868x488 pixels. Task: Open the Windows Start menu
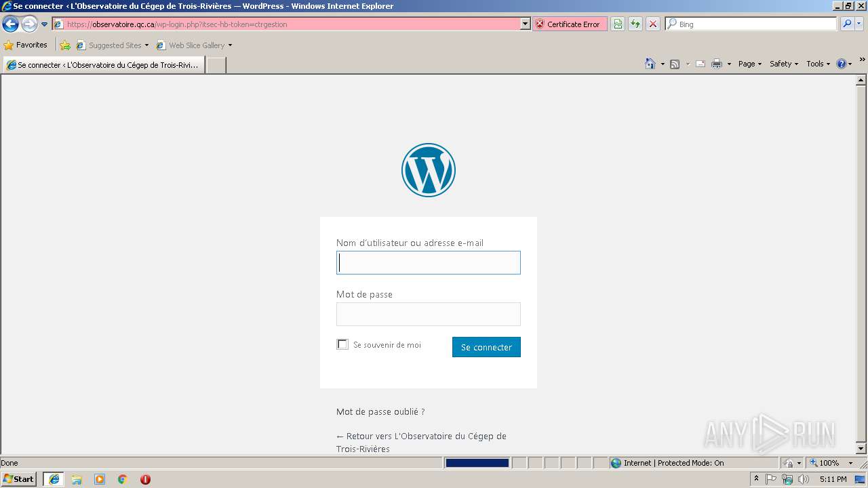(x=19, y=479)
